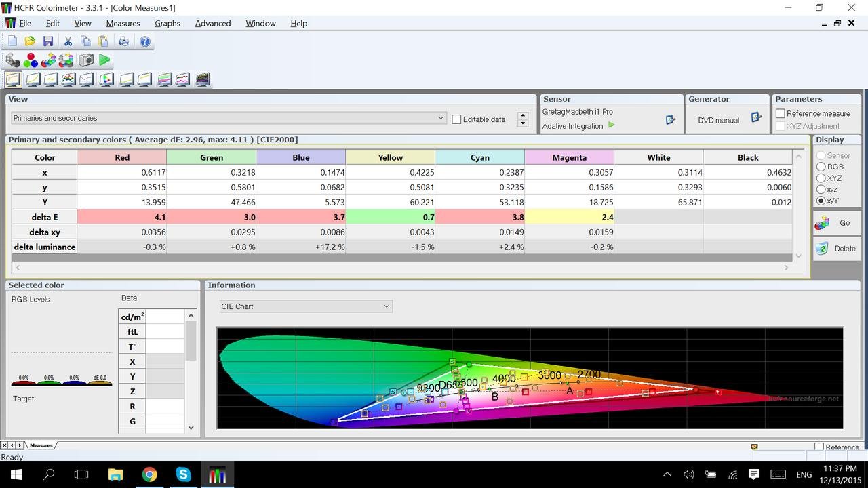
Task: Click the Save floppy disk icon
Action: pyautogui.click(x=48, y=41)
